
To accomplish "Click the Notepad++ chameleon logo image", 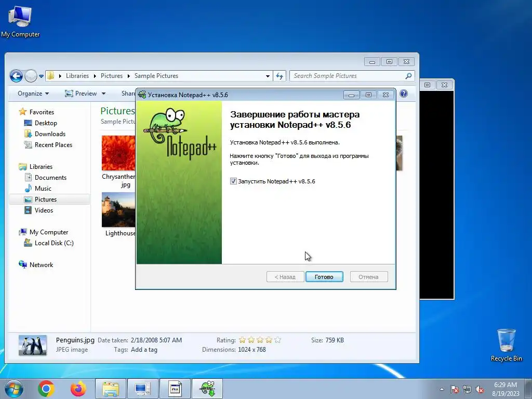I will click(x=179, y=133).
